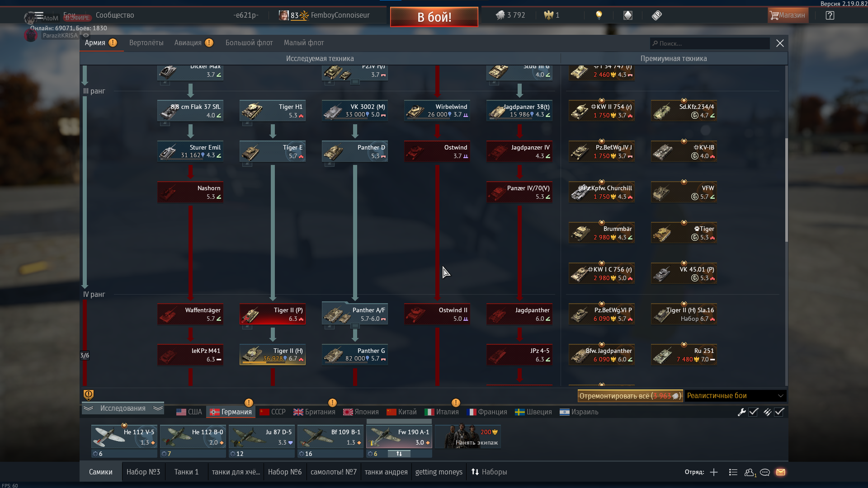Switch to the Малый флот tab
The width and height of the screenshot is (868, 488).
click(x=304, y=43)
